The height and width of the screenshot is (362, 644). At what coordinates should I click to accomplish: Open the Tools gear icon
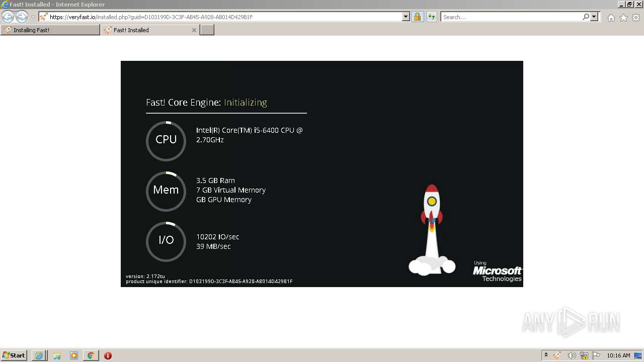click(636, 18)
